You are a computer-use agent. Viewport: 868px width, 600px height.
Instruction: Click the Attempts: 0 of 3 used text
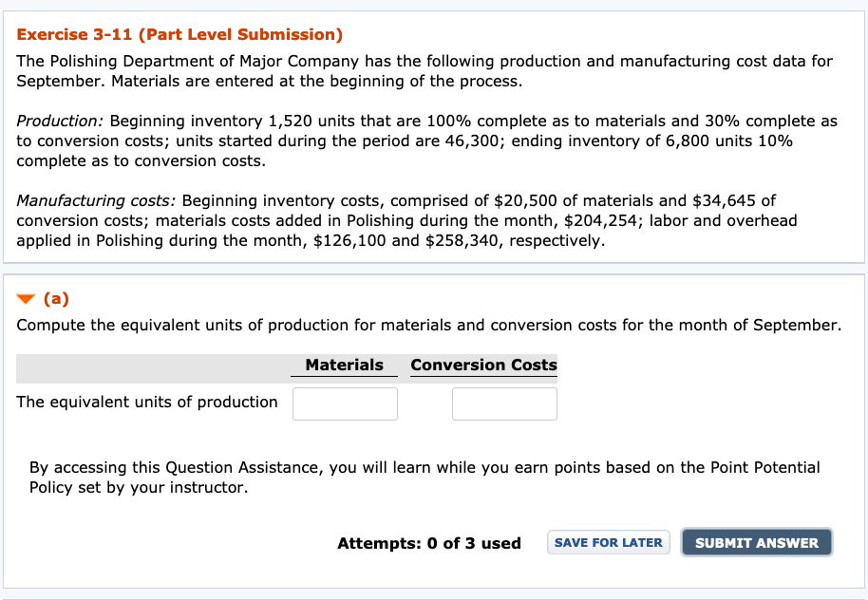tap(429, 543)
